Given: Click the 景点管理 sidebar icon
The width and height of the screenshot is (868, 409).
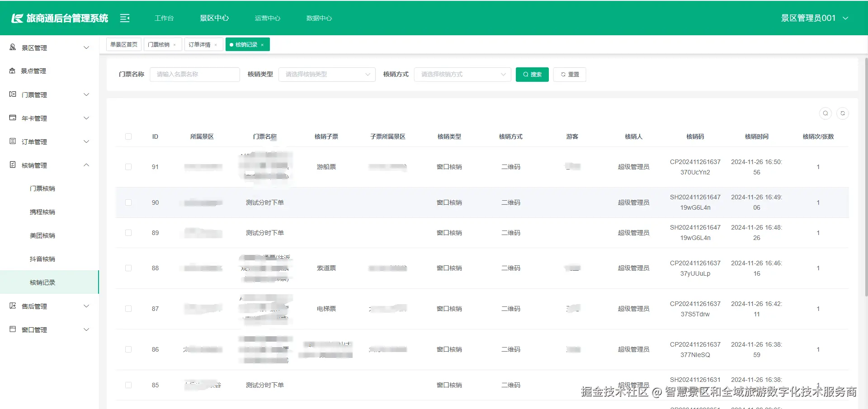Looking at the screenshot, I should click(12, 71).
